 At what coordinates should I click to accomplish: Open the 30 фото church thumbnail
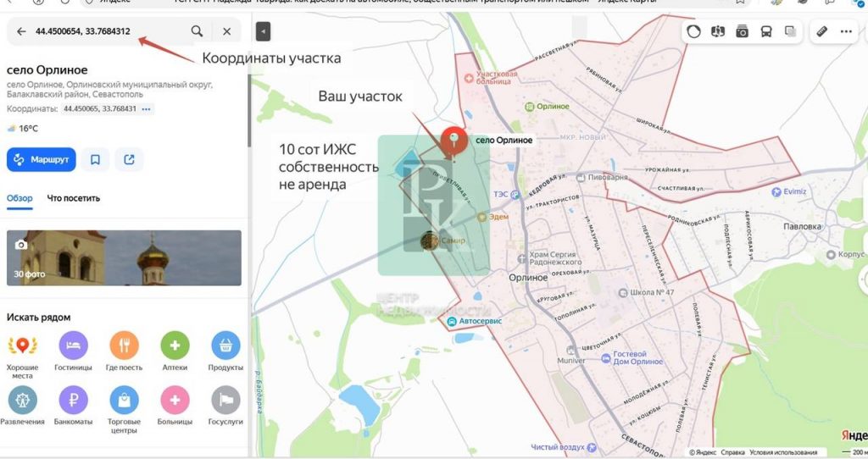tap(124, 257)
